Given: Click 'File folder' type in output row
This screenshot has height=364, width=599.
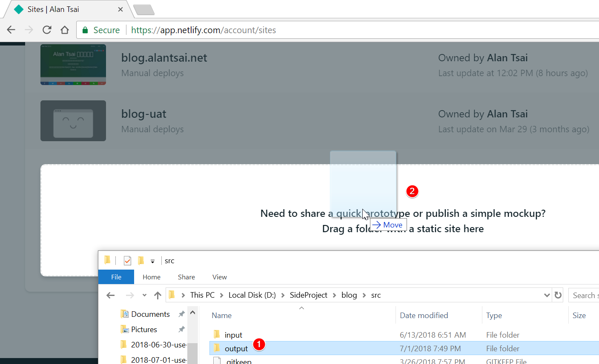Looking at the screenshot, I should click(503, 349).
